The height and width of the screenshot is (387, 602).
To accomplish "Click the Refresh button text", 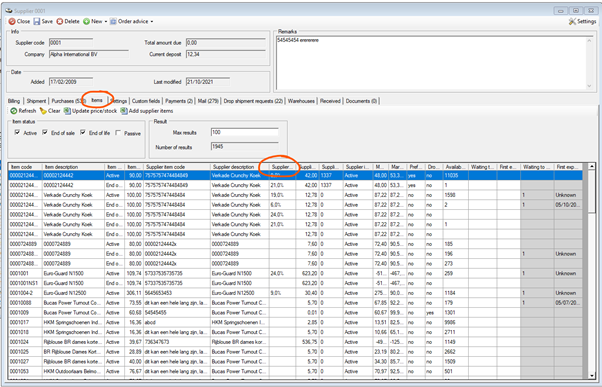I will click(27, 111).
